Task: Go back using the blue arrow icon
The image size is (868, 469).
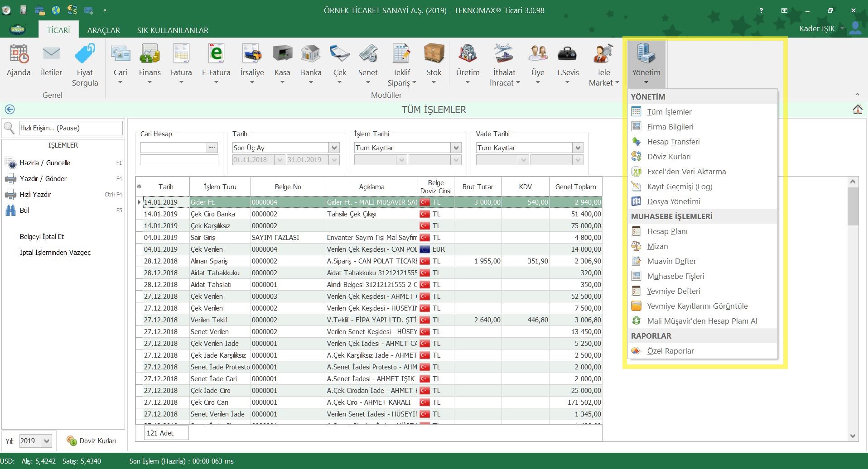Action: [10, 110]
